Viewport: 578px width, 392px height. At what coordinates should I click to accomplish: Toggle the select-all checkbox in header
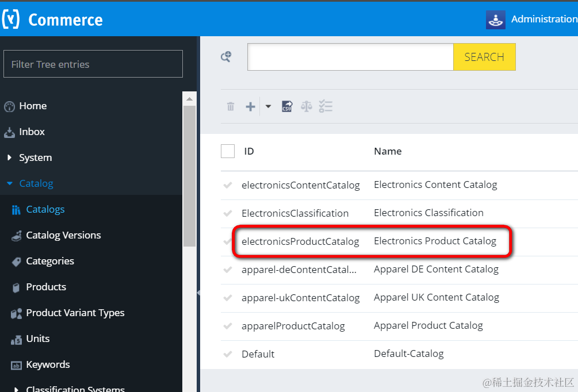coord(227,151)
